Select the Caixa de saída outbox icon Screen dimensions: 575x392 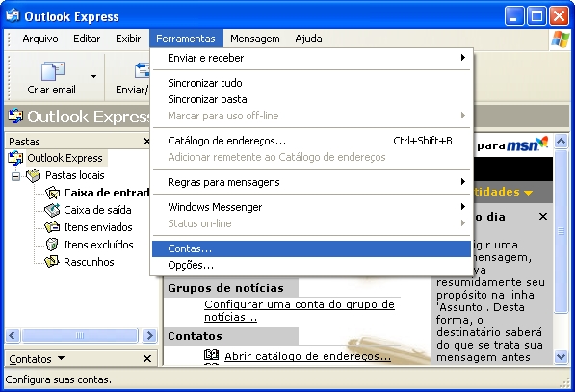(x=52, y=210)
